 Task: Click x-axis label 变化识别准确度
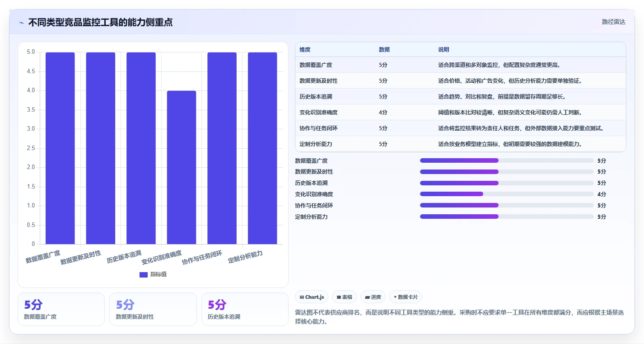(x=162, y=258)
